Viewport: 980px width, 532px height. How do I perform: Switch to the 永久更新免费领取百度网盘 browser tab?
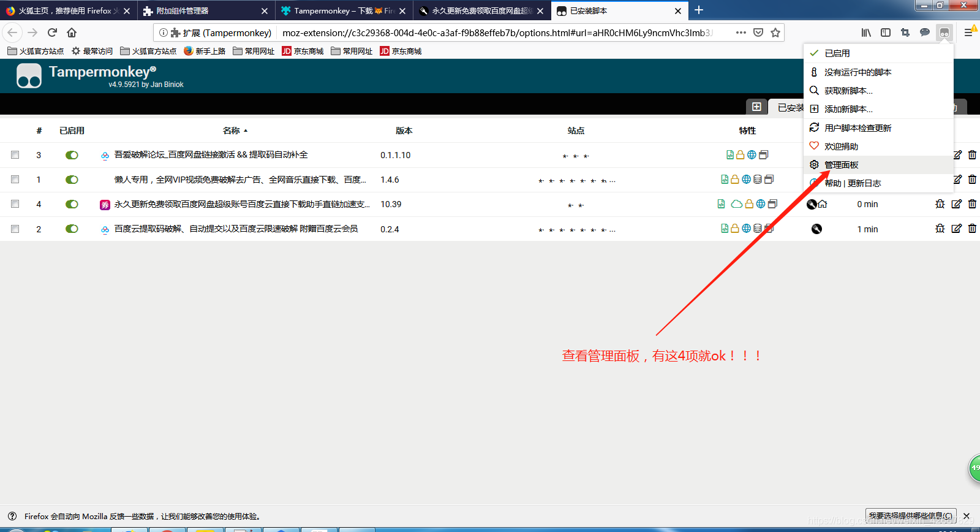click(x=481, y=11)
